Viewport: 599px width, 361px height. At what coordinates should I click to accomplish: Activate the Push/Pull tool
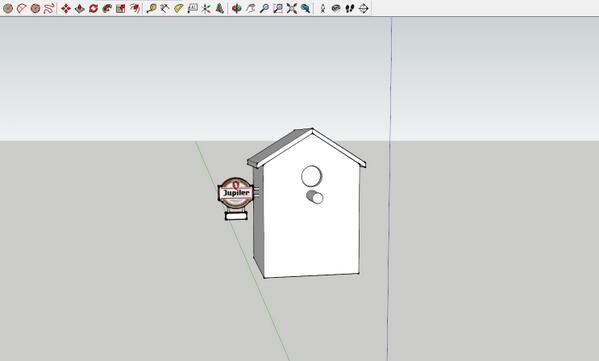(x=79, y=8)
